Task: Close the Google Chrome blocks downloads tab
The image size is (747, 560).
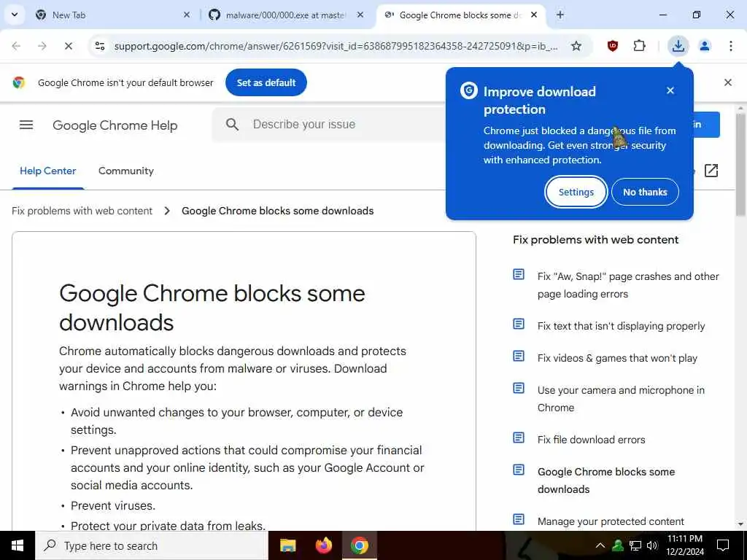Action: [x=534, y=15]
